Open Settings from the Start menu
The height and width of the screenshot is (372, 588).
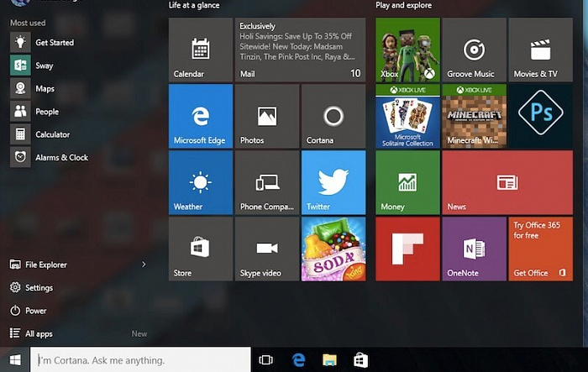click(x=39, y=288)
